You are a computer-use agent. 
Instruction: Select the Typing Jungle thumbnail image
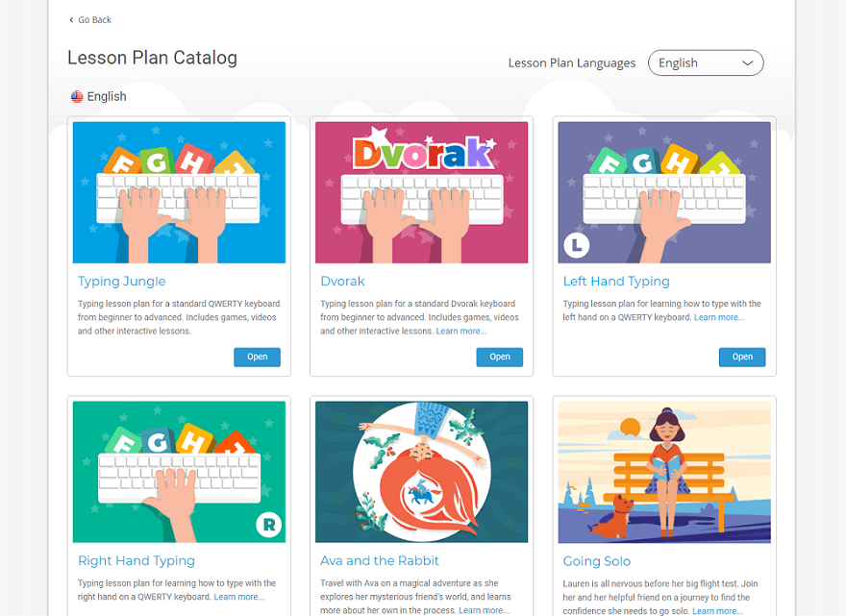pyautogui.click(x=179, y=192)
